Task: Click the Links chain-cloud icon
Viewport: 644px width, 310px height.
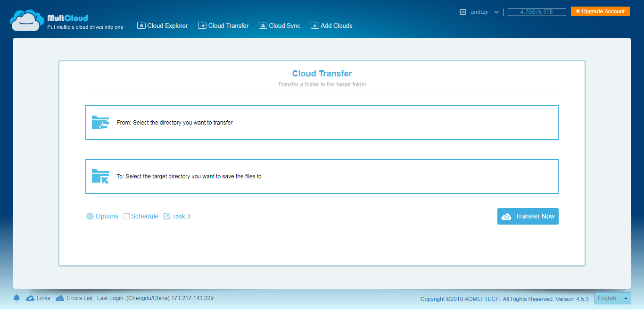Action: pos(30,298)
